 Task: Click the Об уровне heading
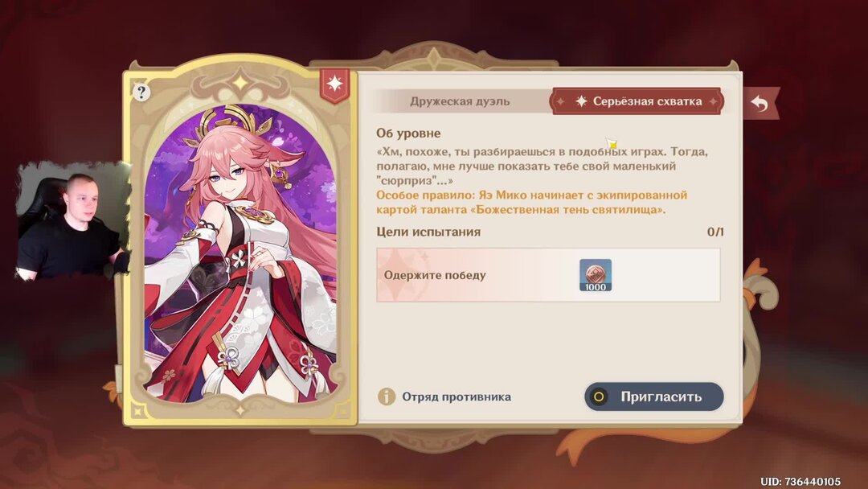(408, 133)
